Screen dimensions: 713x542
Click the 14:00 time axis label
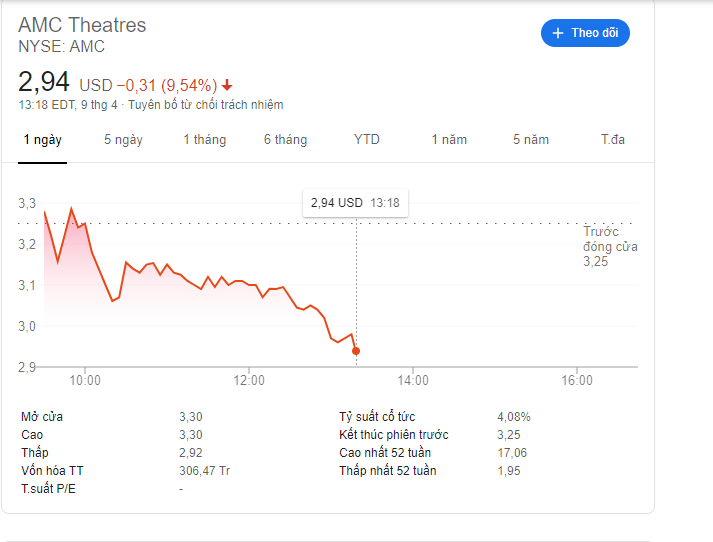(413, 380)
